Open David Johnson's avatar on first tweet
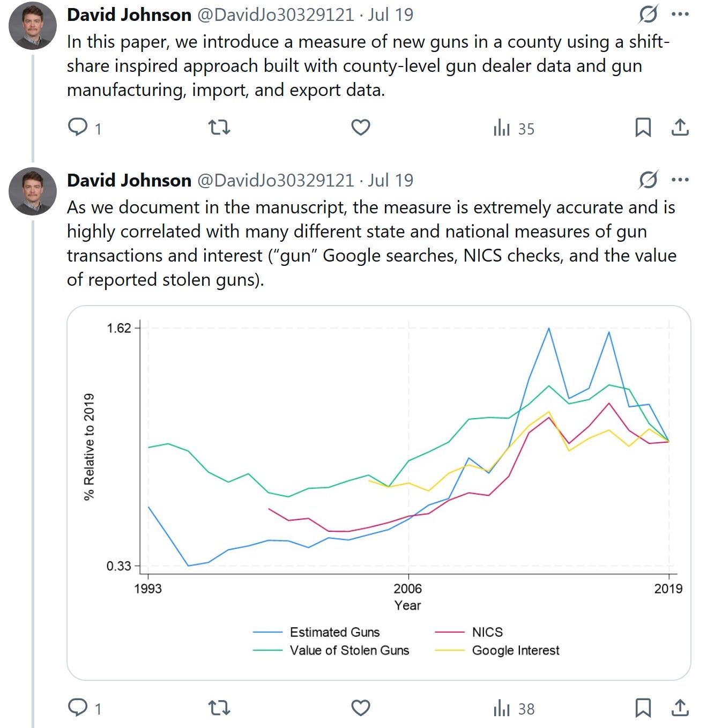The height and width of the screenshot is (728, 707). (x=33, y=26)
